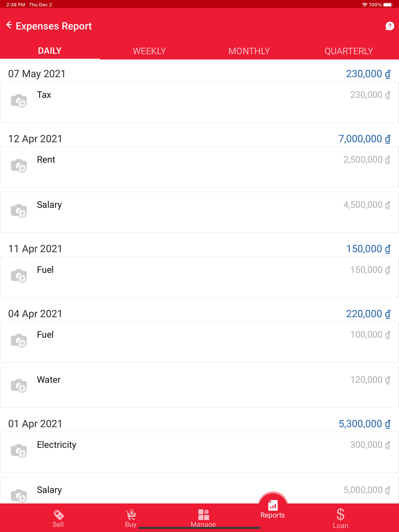Tap camera icon on 12 Apr Salary
399x532 pixels.
tap(19, 211)
